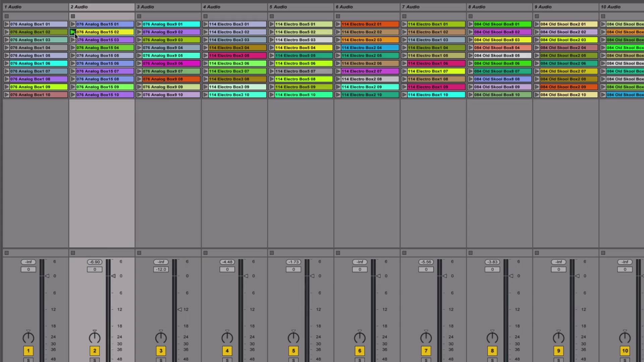Solo track 6 with its S button
The width and height of the screenshot is (644, 362).
tap(360, 360)
